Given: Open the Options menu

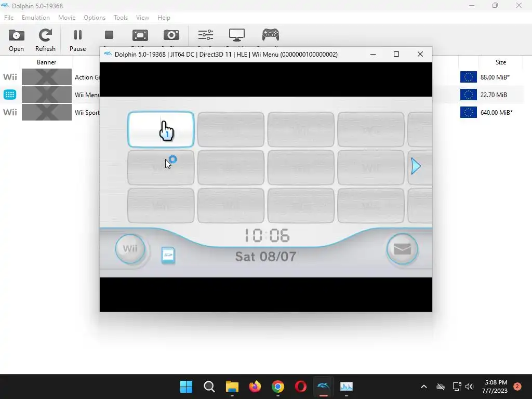Looking at the screenshot, I should point(95,18).
